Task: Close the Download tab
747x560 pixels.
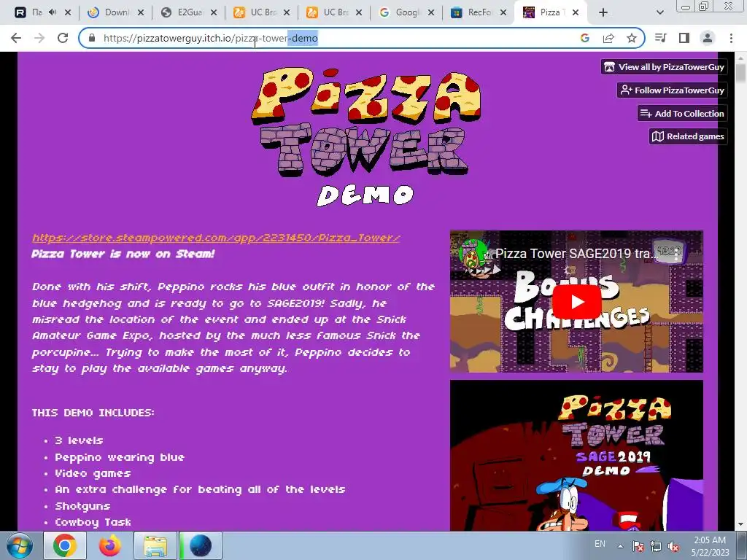Action: 141,13
